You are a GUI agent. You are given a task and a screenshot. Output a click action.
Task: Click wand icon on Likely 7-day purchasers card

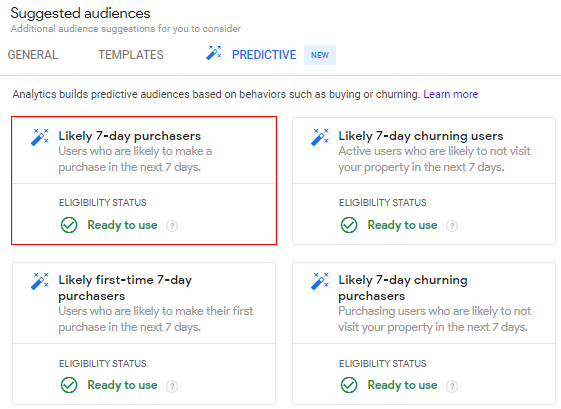point(40,137)
